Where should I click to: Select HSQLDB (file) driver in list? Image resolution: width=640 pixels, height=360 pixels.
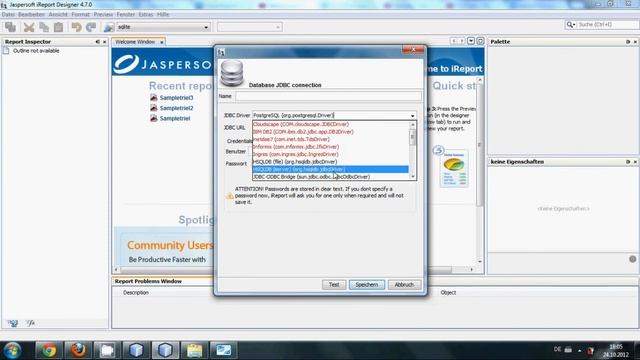tap(330, 162)
